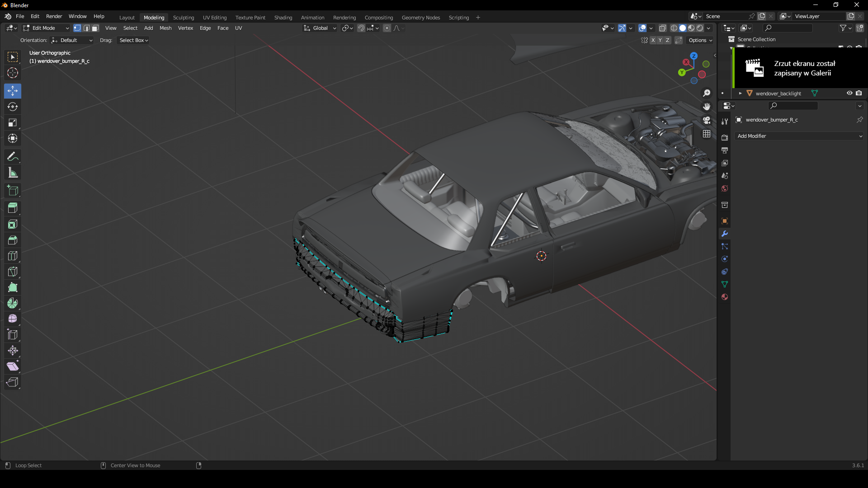Hide wendover_backlight in viewport

tap(849, 93)
